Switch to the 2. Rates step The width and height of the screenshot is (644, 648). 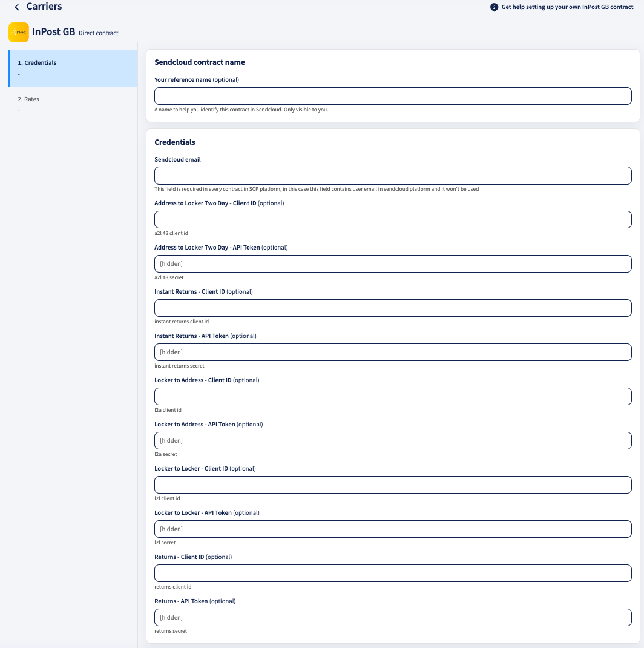pyautogui.click(x=73, y=105)
